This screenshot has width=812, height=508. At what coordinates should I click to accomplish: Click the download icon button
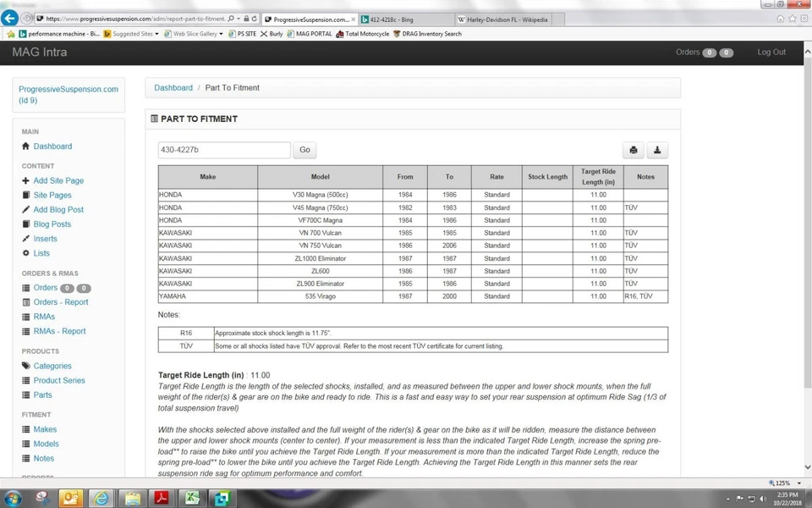[656, 150]
